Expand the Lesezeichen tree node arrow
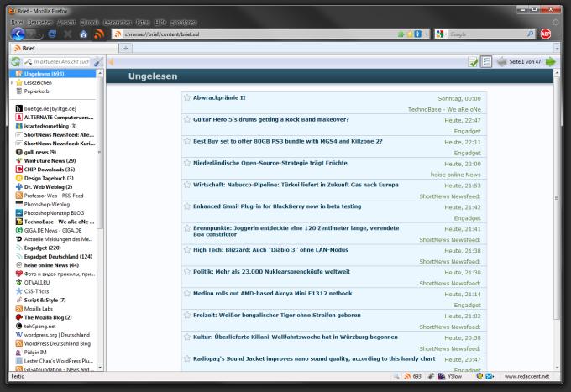The image size is (571, 392). coord(12,82)
